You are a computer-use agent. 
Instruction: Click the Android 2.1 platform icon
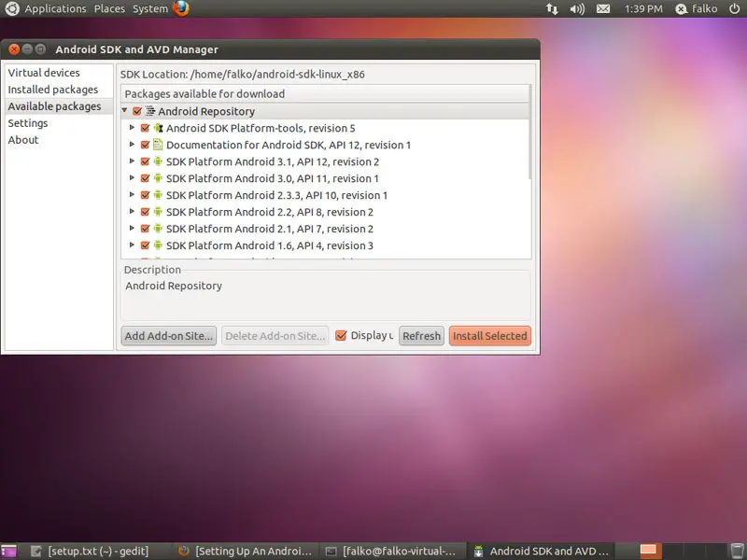click(x=158, y=229)
